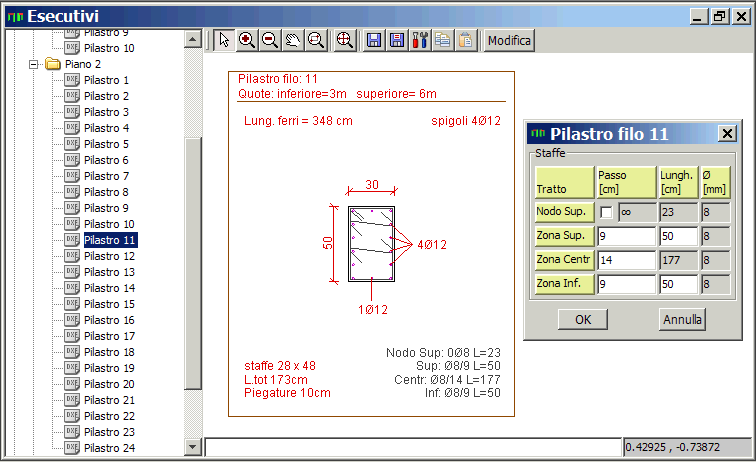Click the Lungh. [cm] column header
756x462 pixels.
678,182
